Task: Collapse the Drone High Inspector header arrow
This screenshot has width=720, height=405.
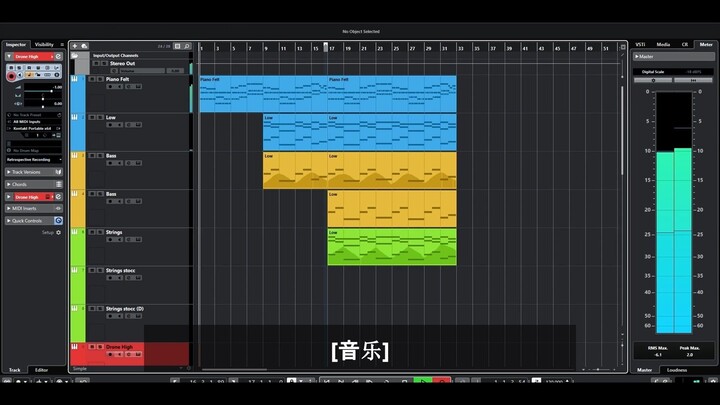Action: (x=9, y=56)
